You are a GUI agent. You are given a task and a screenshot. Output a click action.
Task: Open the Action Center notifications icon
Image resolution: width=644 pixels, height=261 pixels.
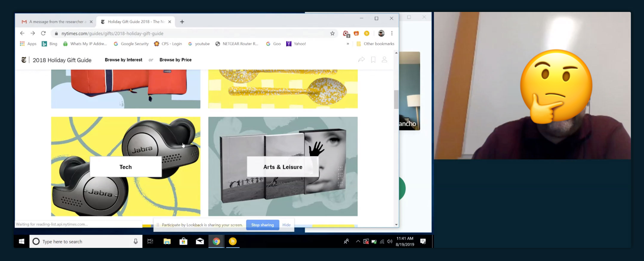point(423,241)
